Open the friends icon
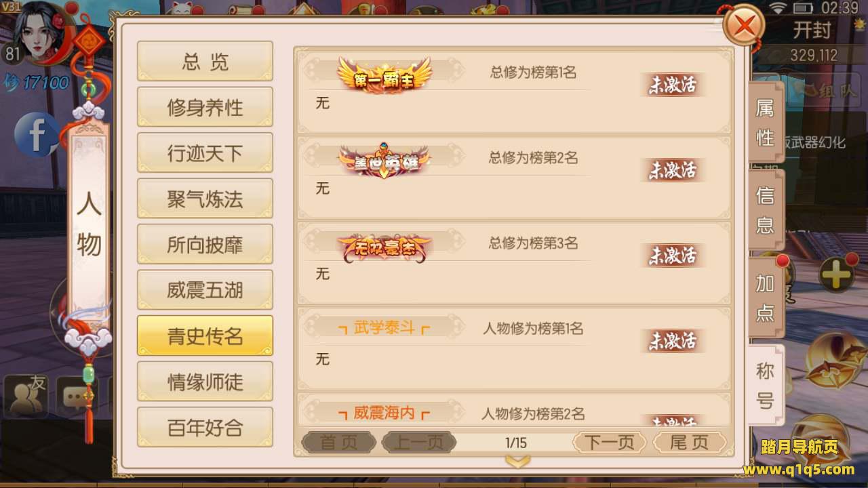Viewport: 868px width, 488px height. pyautogui.click(x=26, y=395)
